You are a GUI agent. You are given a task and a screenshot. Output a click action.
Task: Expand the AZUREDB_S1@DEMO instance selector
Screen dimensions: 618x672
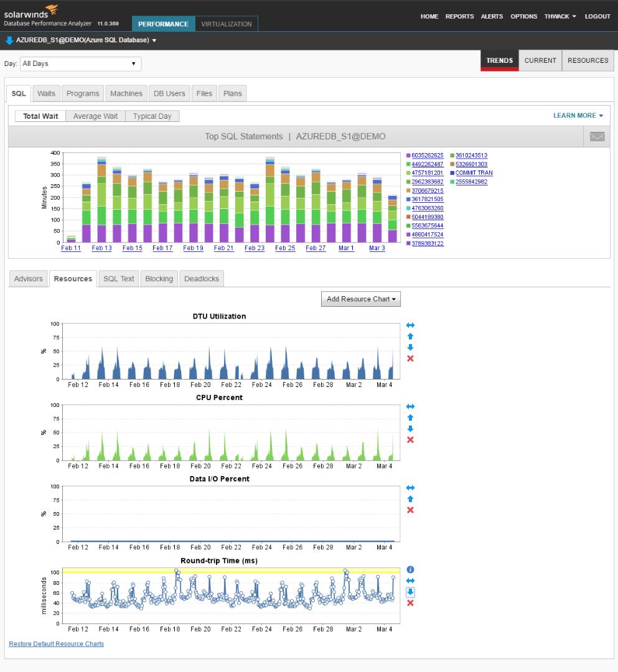pyautogui.click(x=81, y=40)
